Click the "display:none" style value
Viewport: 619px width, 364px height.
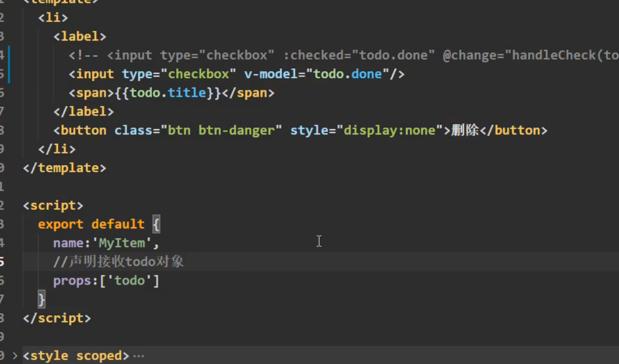point(389,130)
